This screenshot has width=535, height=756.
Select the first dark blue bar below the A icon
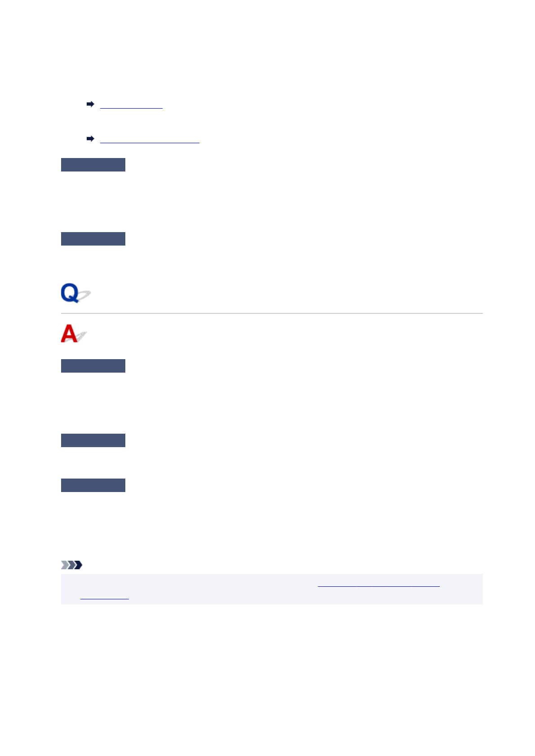(x=93, y=366)
